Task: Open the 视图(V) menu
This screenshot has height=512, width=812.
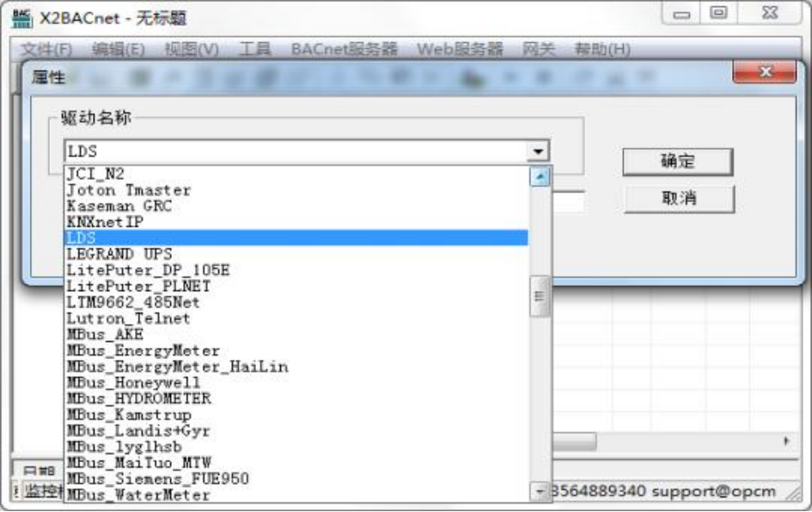Action: tap(191, 49)
